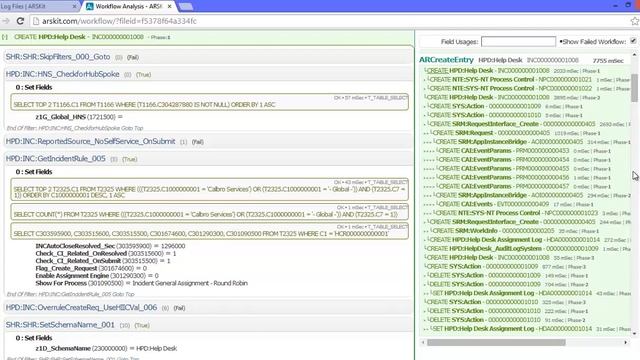Screen dimensions: 640x360
Task: Collapse the CREATE HPD:Help Desk header toggle
Action: tap(4, 37)
